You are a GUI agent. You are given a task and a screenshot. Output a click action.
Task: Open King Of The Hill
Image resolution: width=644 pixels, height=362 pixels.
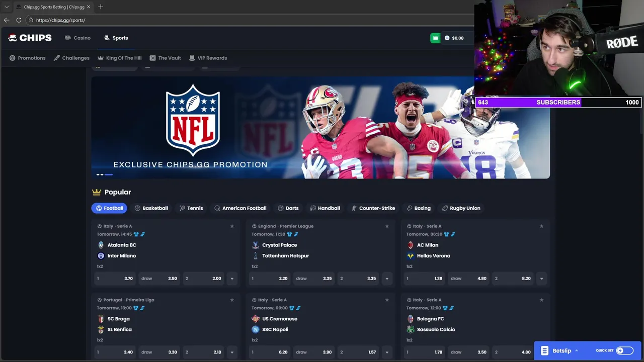[x=120, y=58]
